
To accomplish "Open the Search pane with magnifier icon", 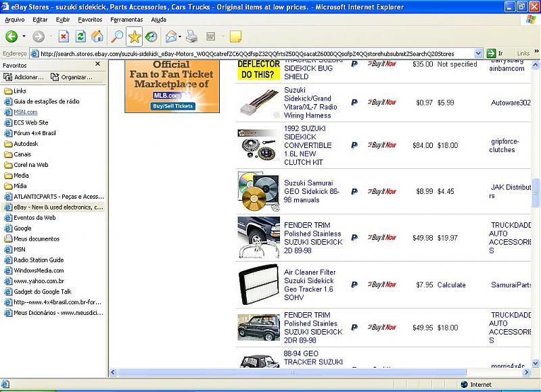I will tap(116, 36).
